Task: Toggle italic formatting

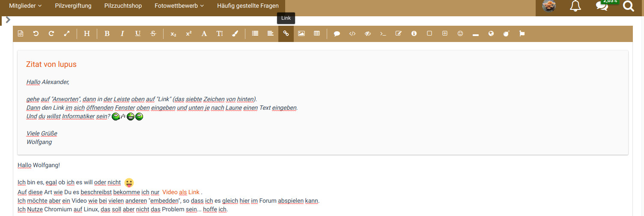Action: click(122, 33)
